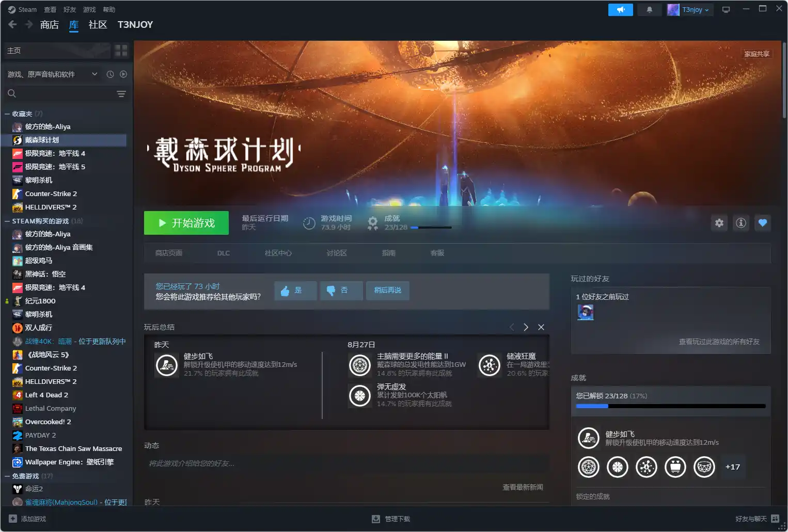This screenshot has height=532, width=788.
Task: Open the notifications bell
Action: 649,10
